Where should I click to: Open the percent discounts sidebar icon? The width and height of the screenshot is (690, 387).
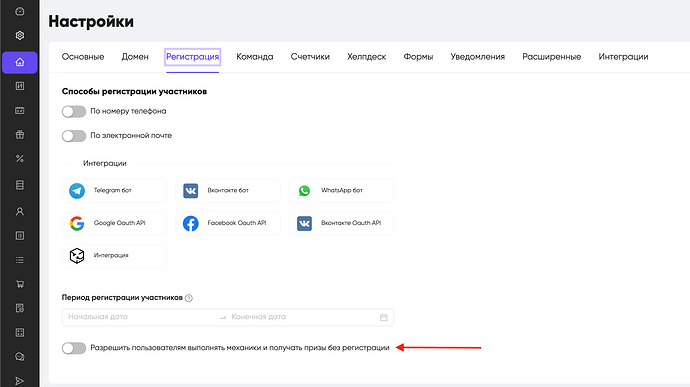tap(20, 158)
